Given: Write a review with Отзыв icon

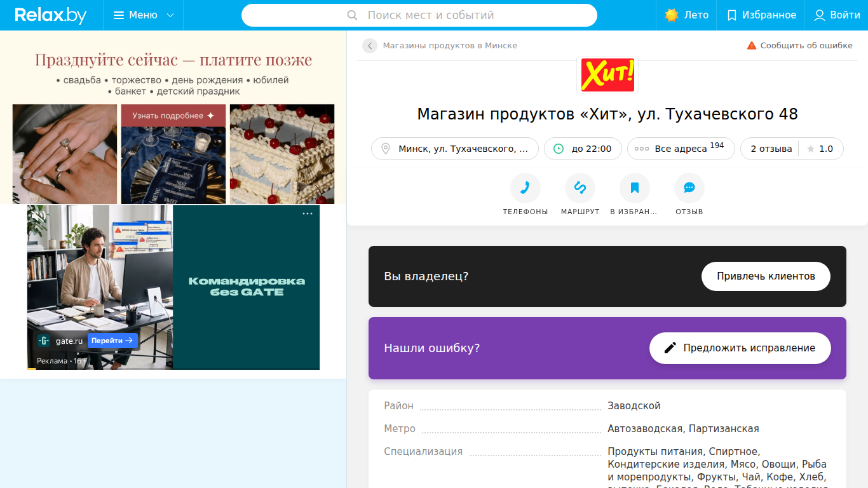Looking at the screenshot, I should coord(689,188).
